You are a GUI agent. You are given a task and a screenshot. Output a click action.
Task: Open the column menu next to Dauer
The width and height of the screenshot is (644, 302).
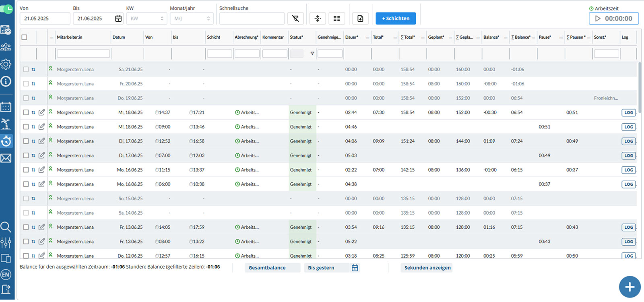pyautogui.click(x=367, y=37)
